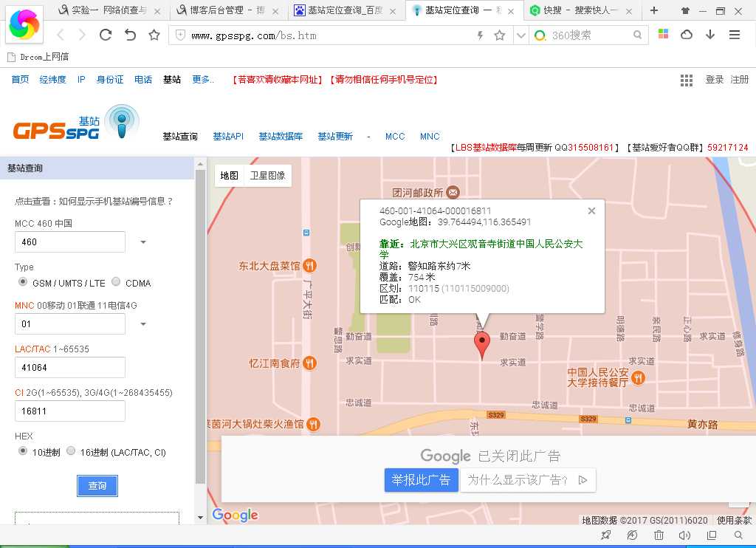Expand the MNC dropdown arrow
Screen dimensions: 756x548
coord(143,324)
